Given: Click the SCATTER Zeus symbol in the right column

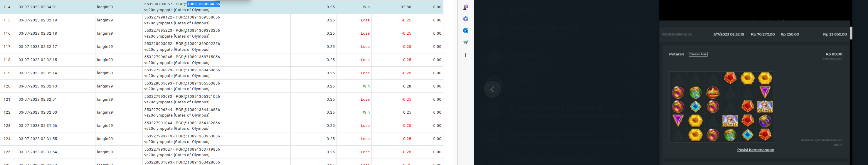Looking at the screenshot, I should point(765,107).
